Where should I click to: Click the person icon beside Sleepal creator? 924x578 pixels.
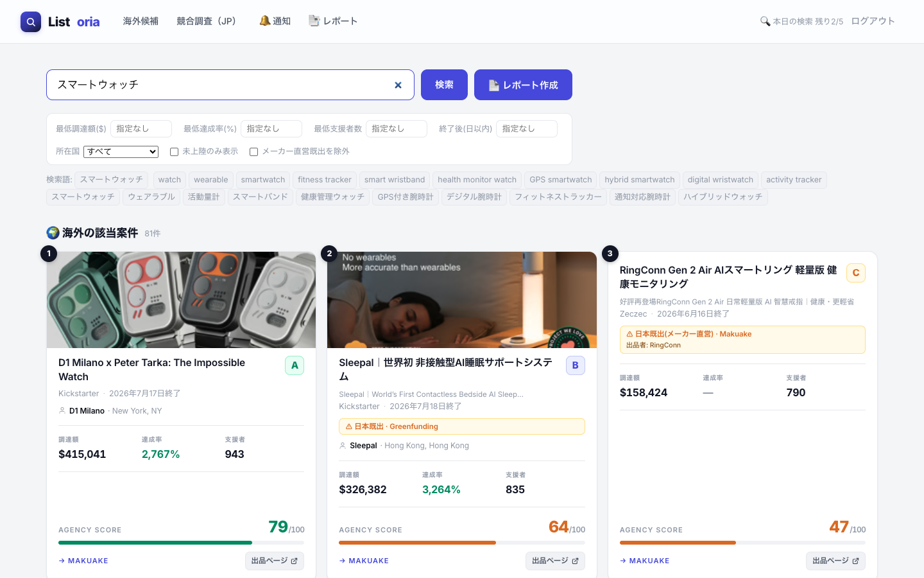(343, 446)
